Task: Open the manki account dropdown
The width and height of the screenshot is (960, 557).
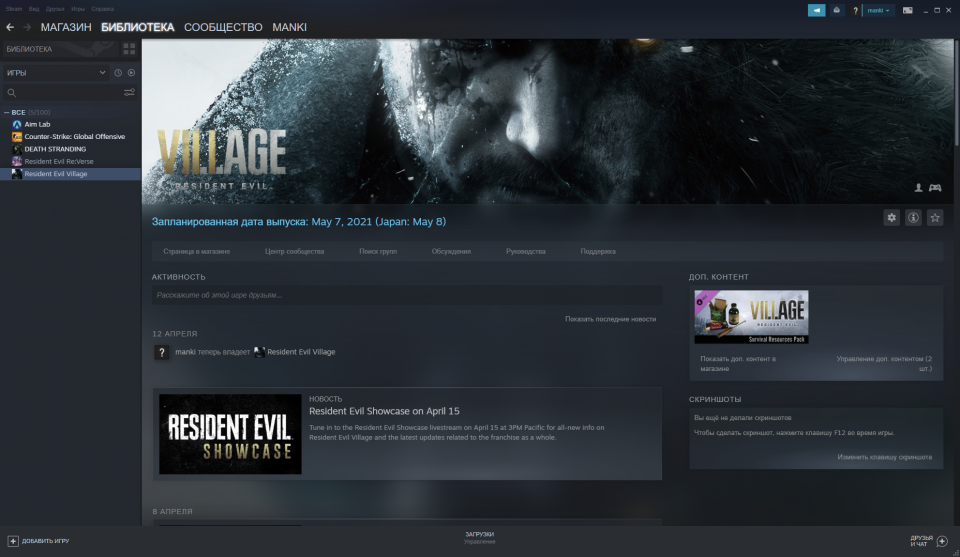Action: click(879, 10)
